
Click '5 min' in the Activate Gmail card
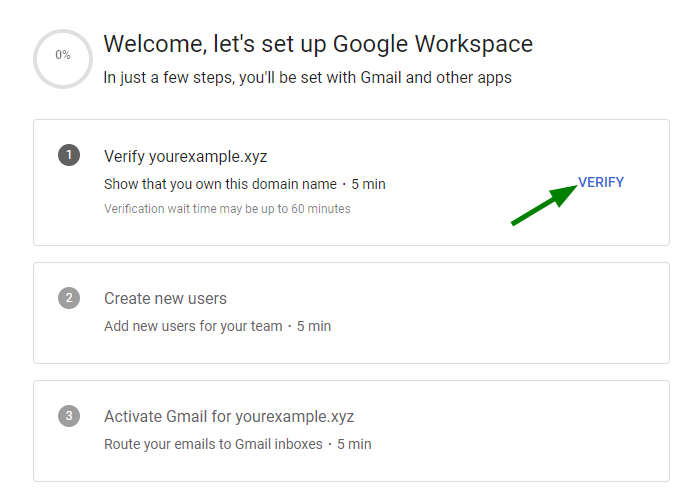click(x=354, y=443)
